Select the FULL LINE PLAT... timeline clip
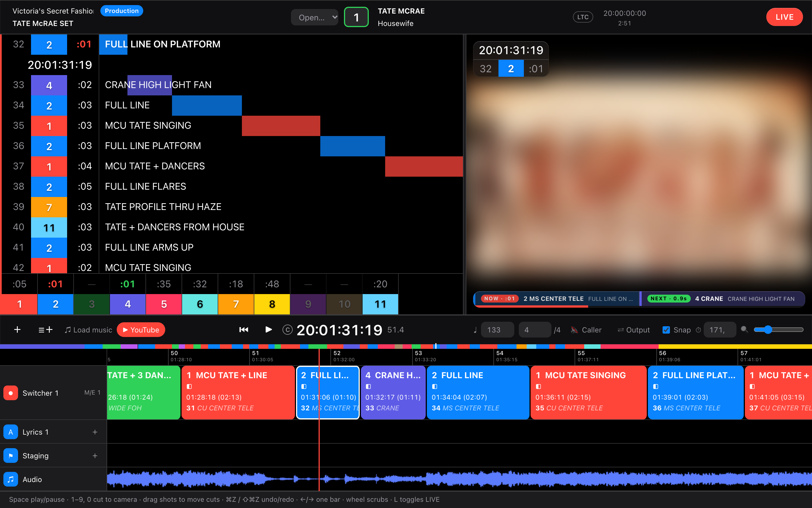 coord(696,392)
